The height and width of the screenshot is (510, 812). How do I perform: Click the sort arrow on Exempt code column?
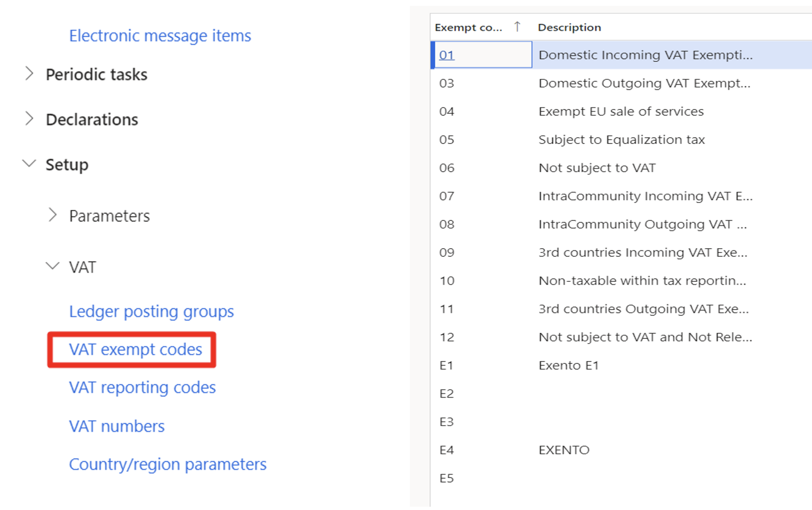[x=517, y=27]
